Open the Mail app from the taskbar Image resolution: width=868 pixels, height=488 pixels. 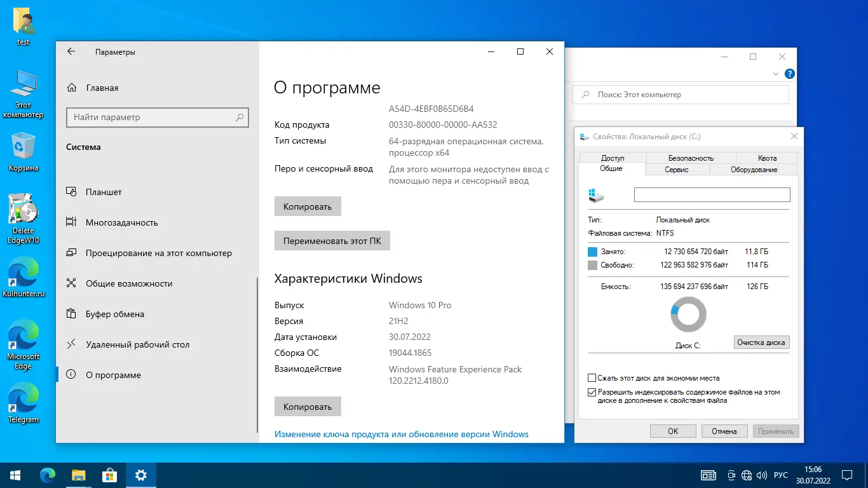coord(109,475)
